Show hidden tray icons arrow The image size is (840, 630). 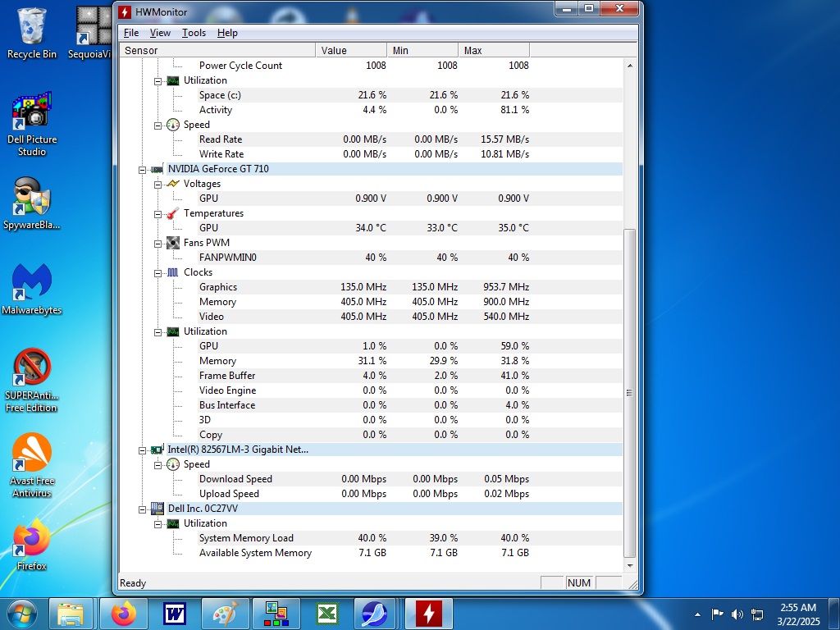tap(697, 614)
